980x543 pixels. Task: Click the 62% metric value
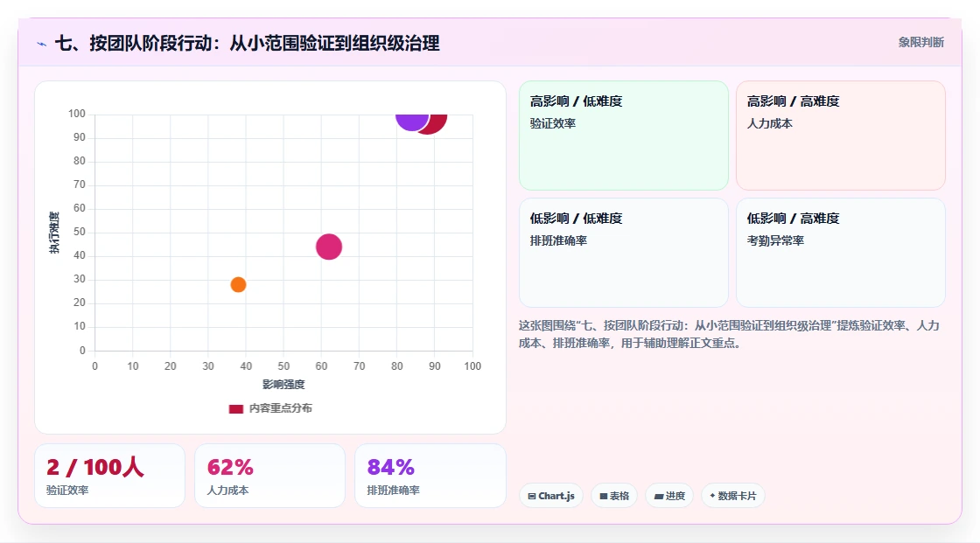tap(230, 468)
